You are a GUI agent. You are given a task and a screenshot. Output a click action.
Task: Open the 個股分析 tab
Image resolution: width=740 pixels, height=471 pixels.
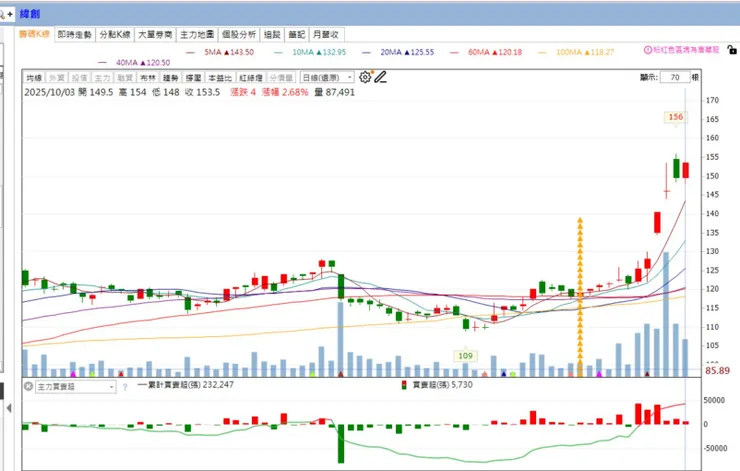tap(239, 34)
